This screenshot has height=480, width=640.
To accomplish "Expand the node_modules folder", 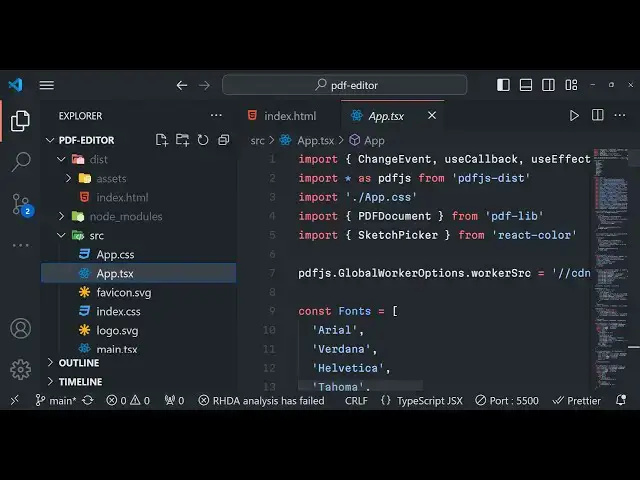I will click(62, 216).
